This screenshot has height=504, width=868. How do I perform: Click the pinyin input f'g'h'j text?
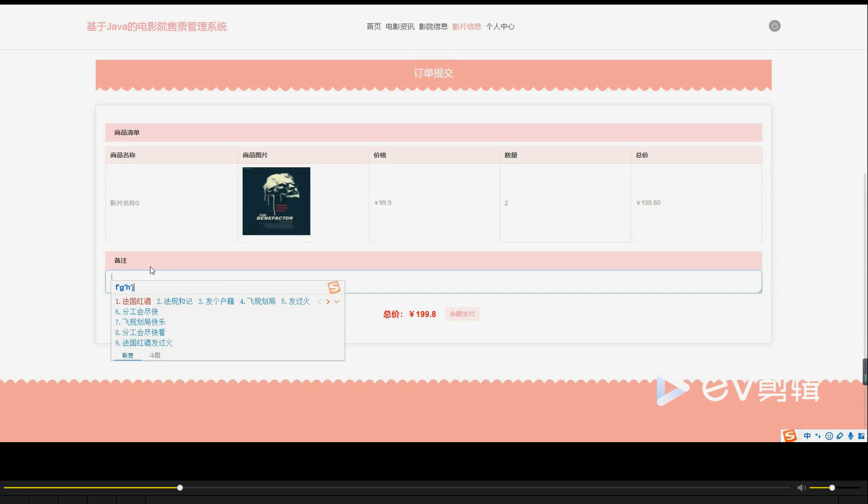coord(125,288)
